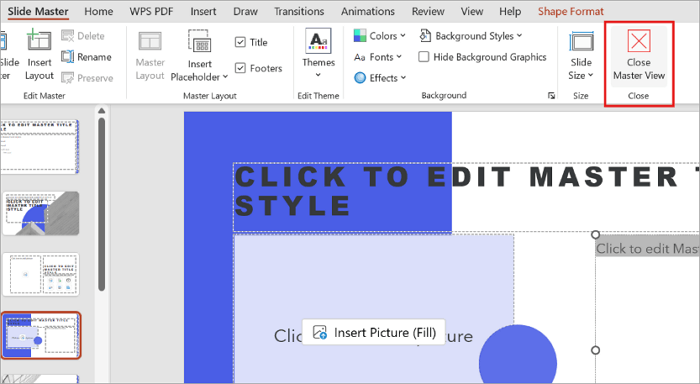Image resolution: width=700 pixels, height=384 pixels.
Task: Click the 'Click to edit Mas' text placeholder
Action: point(647,248)
